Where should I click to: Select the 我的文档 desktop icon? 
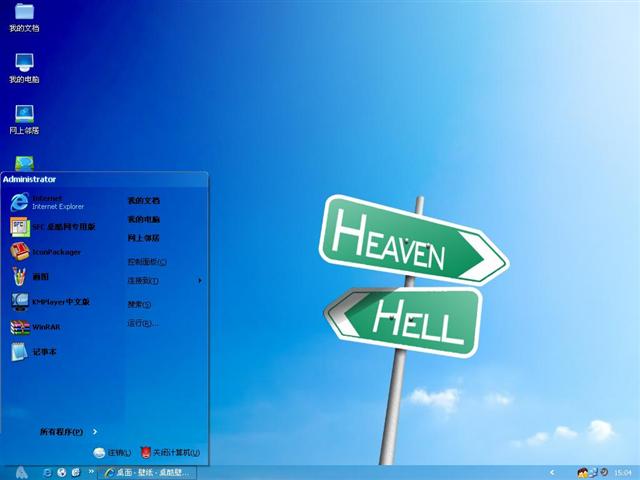click(x=24, y=18)
